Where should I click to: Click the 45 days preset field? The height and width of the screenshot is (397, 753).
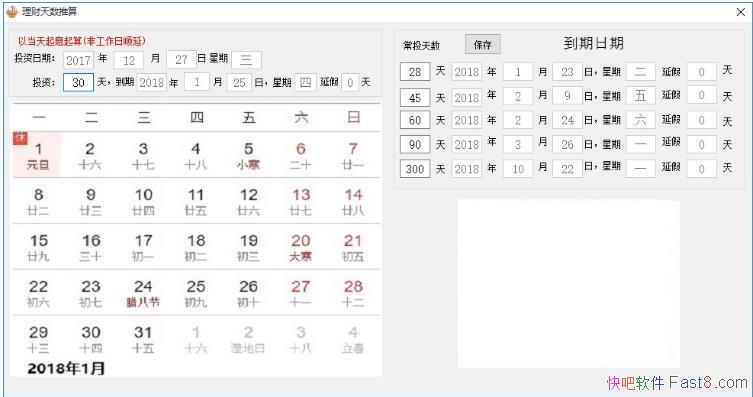pos(415,97)
